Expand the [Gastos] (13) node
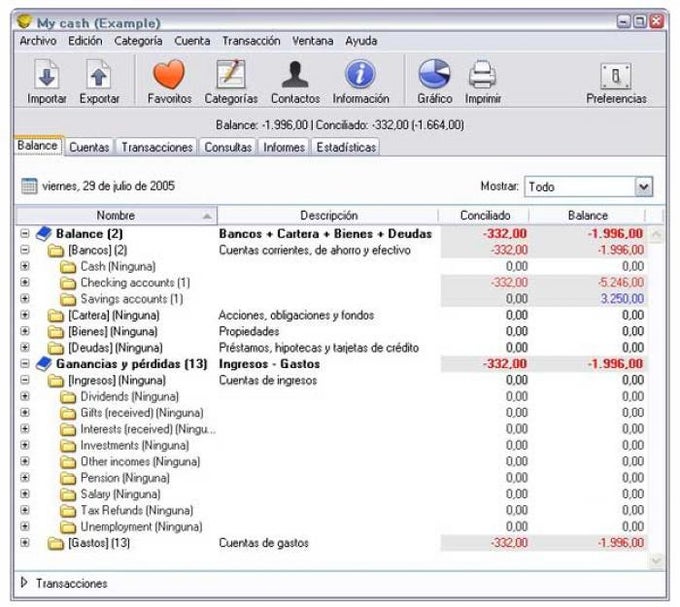Viewport: 680px width, 607px height. point(25,543)
